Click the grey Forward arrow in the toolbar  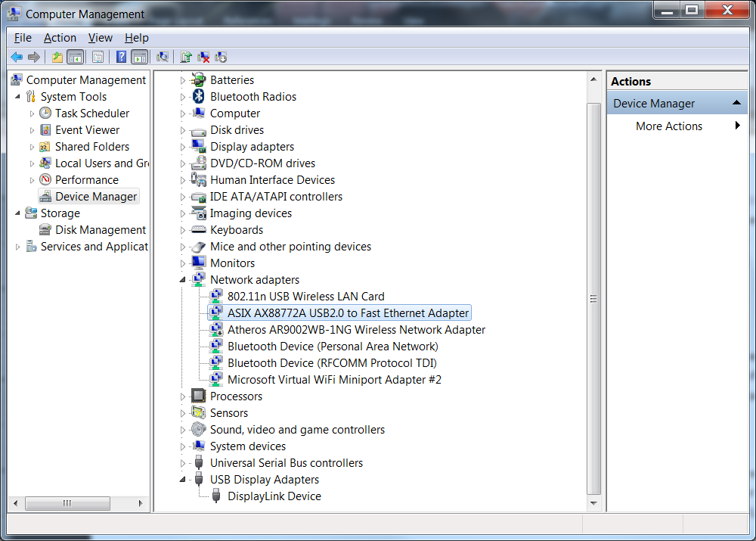34,58
